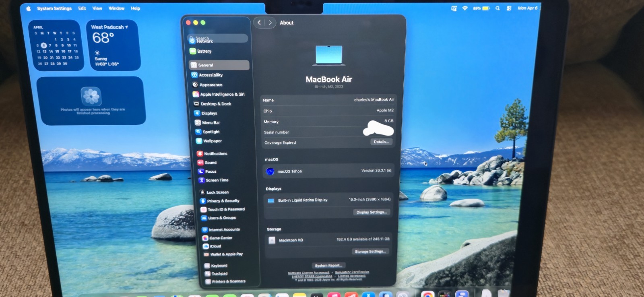Viewport: 644px width, 297px height.
Task: Open Touch ID & Password settings
Action: [x=223, y=209]
